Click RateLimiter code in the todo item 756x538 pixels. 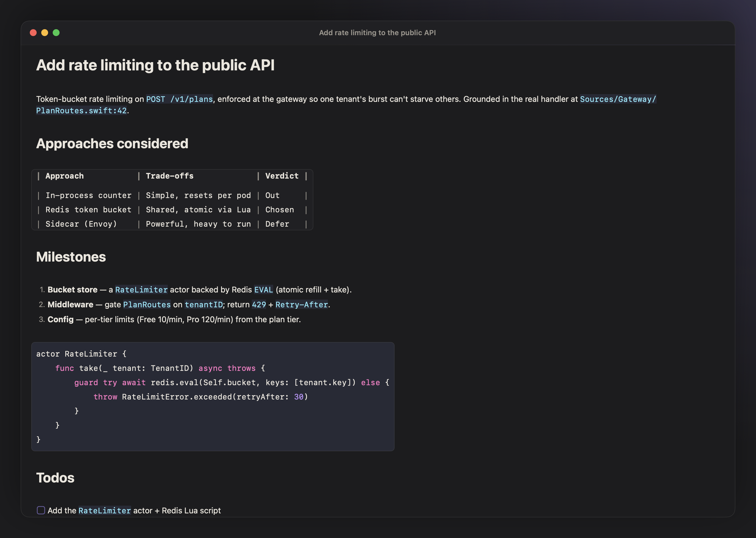click(x=105, y=511)
